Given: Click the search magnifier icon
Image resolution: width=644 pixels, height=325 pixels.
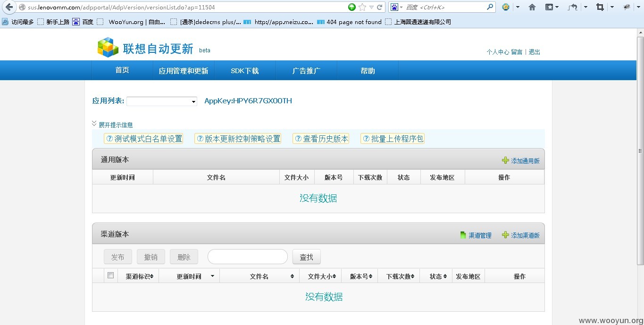Looking at the screenshot, I should pyautogui.click(x=490, y=7).
